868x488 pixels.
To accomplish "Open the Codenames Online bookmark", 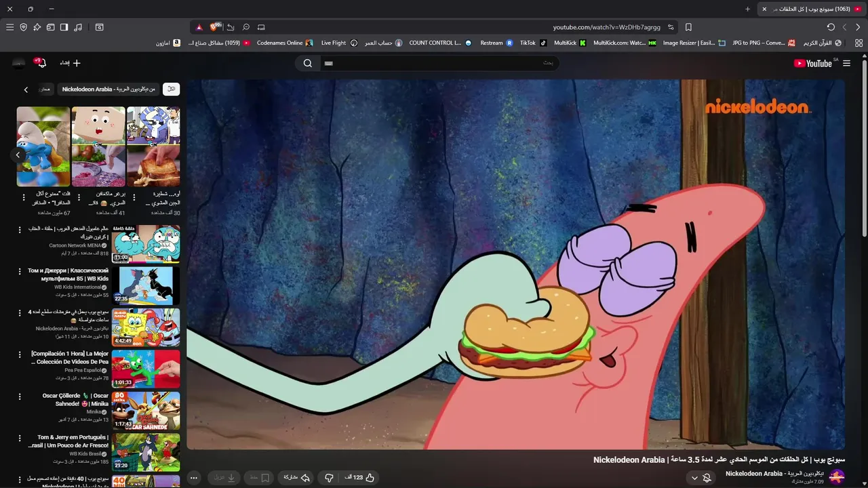I will (x=284, y=43).
